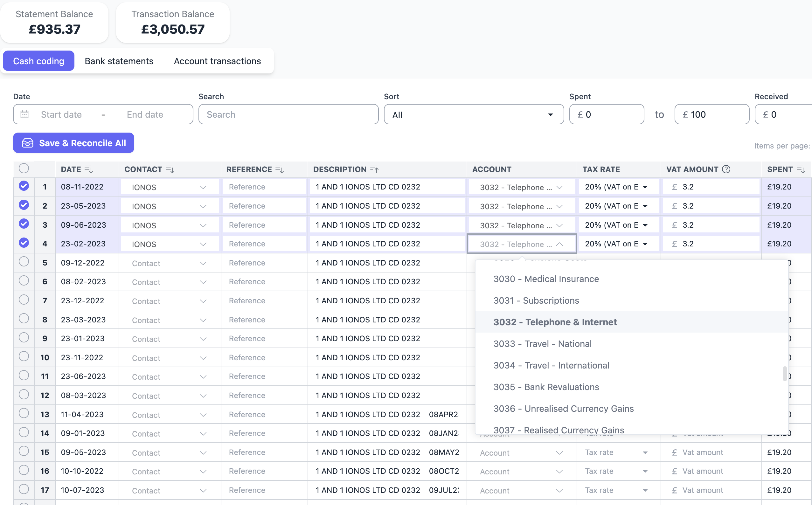Click the Description column sort icon
This screenshot has width=812, height=510.
tap(374, 169)
